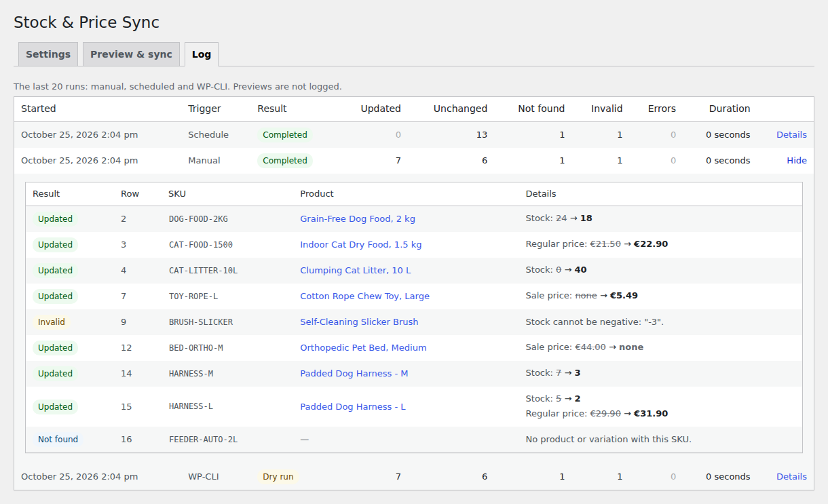Open the Preview & sync tab
Viewport: 828px width, 504px height.
(131, 54)
